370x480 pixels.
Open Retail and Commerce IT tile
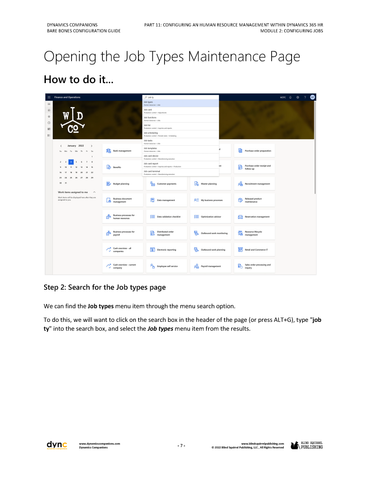coord(254,249)
